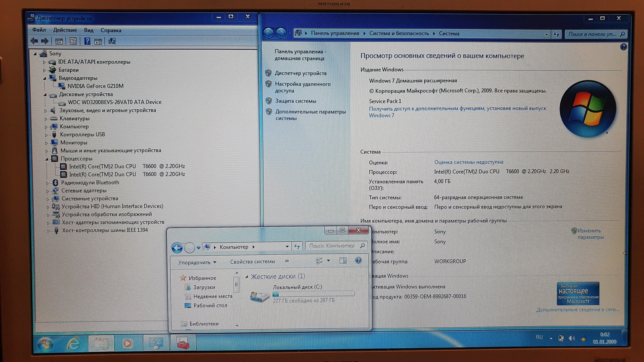This screenshot has width=644, height=362.
Task: Click Back button in System window
Action: 269,33
